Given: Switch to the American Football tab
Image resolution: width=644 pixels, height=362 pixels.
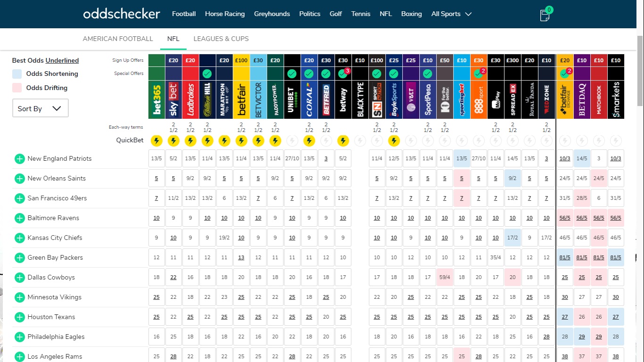Looking at the screenshot, I should coord(118,39).
